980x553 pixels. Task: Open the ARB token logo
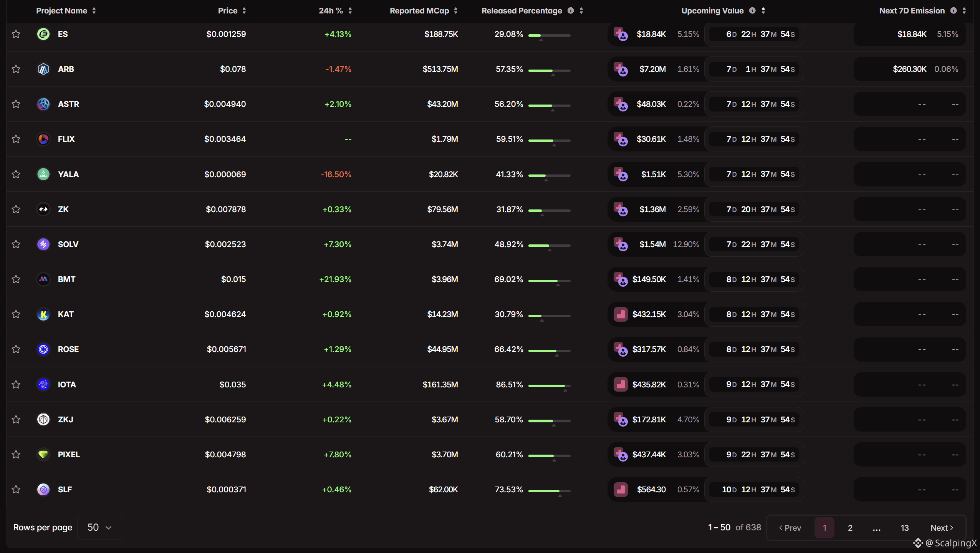coord(43,69)
